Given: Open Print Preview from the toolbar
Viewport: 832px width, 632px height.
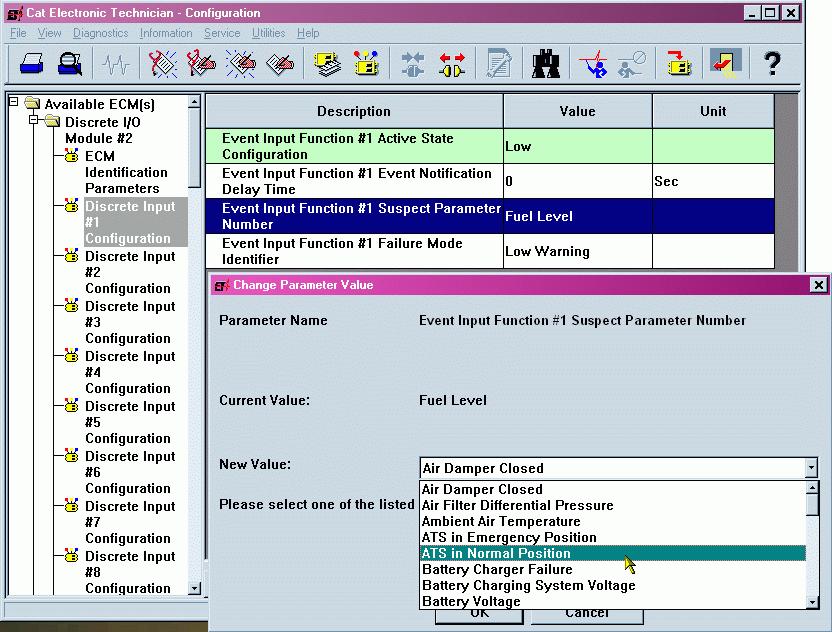Looking at the screenshot, I should point(70,64).
